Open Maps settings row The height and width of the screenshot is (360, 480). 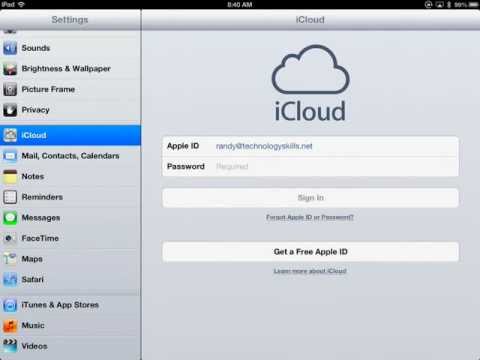(x=70, y=259)
